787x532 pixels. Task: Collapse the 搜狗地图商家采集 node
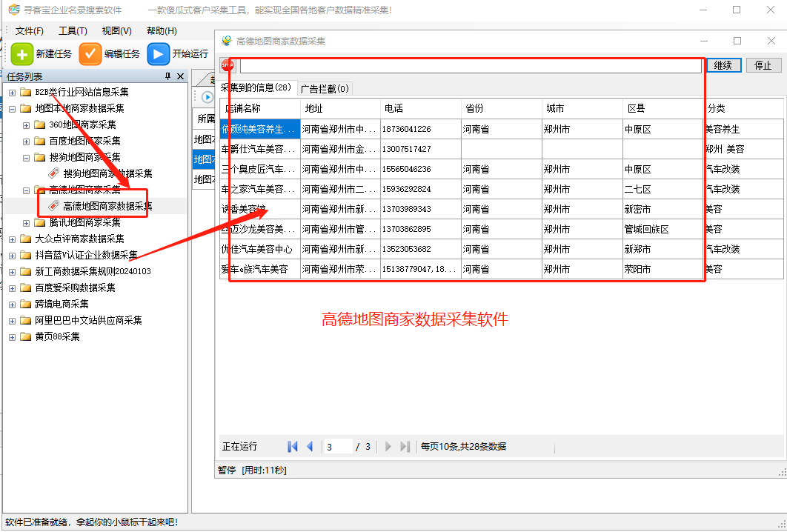pos(27,158)
